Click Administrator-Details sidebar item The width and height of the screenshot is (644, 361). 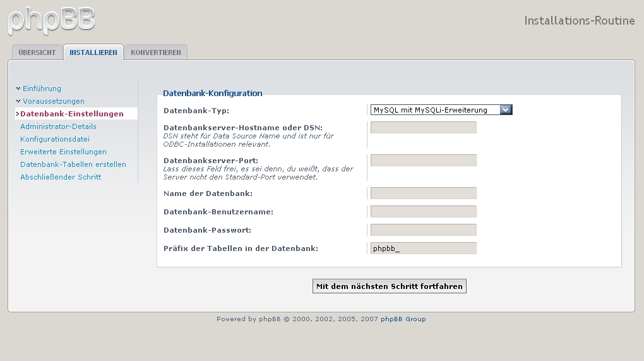pos(58,126)
